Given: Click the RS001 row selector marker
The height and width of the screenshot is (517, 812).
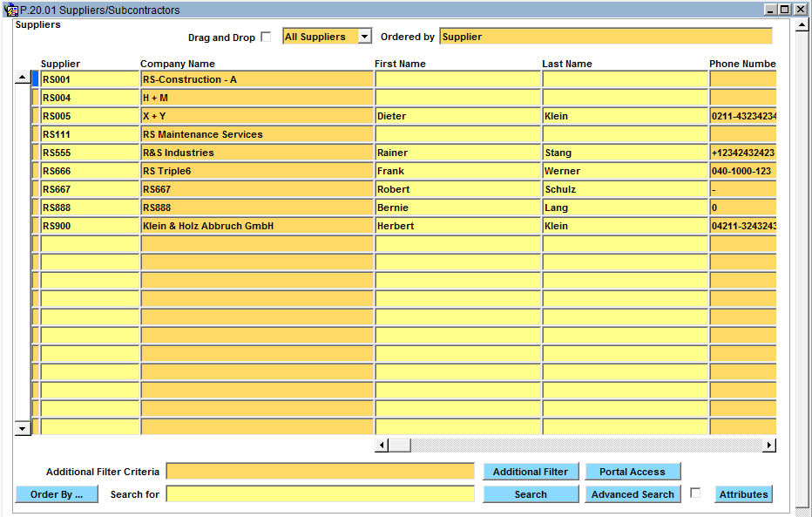Looking at the screenshot, I should [36, 79].
